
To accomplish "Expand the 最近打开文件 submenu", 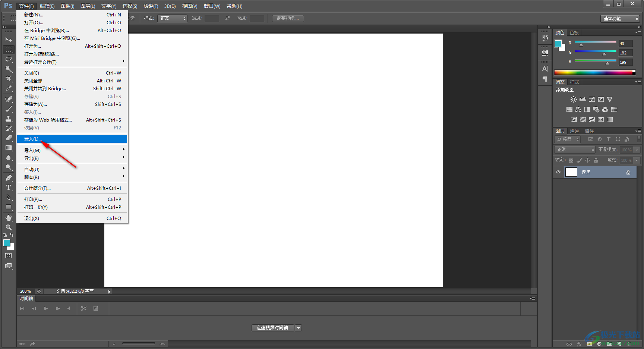I will [x=72, y=62].
